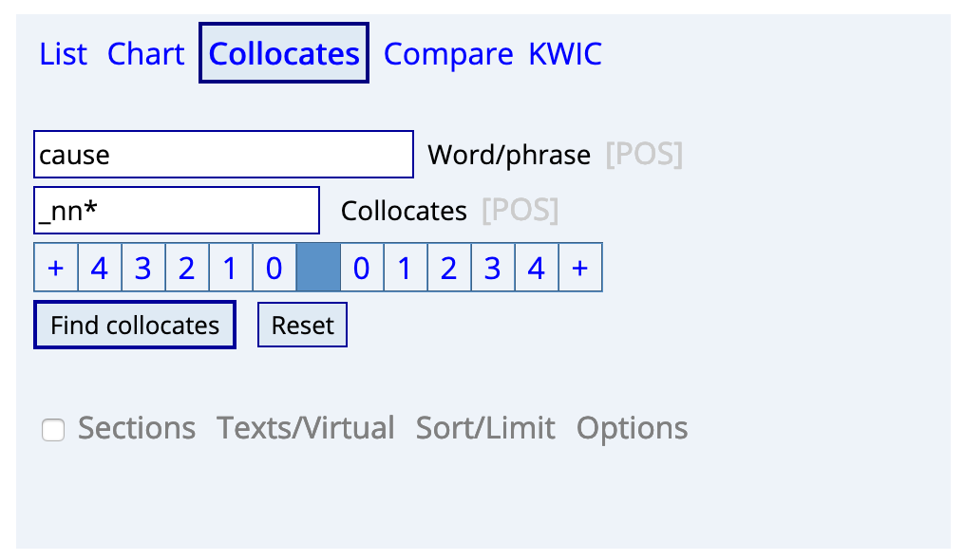The image size is (965, 560).
Task: Expand the Sort/Limit section
Action: pyautogui.click(x=485, y=428)
